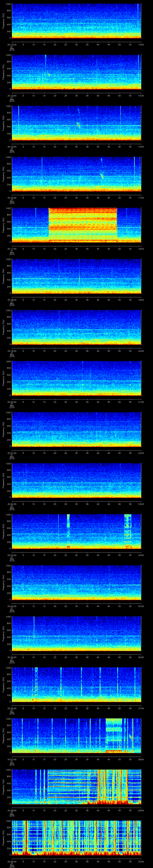This screenshot has width=153, height=868.
Task: Select the spectrogram panel starting at 20:15:00
Action: [x=77, y=123]
